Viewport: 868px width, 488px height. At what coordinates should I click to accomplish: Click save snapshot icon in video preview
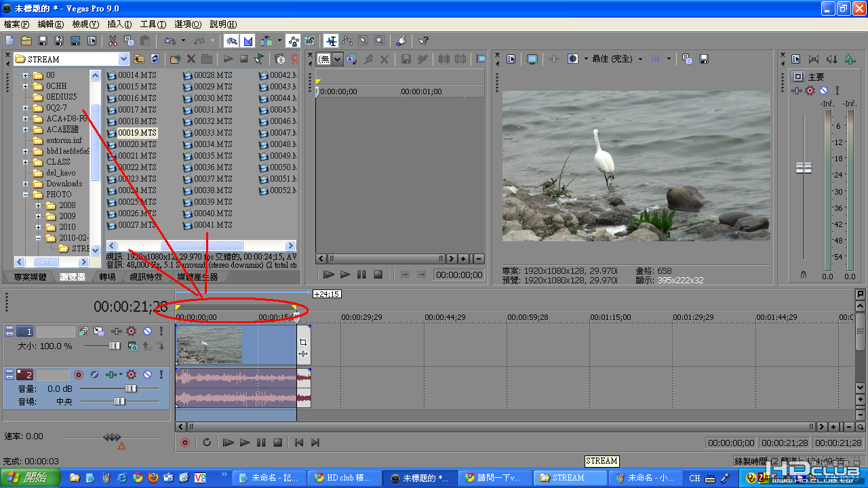coord(704,59)
